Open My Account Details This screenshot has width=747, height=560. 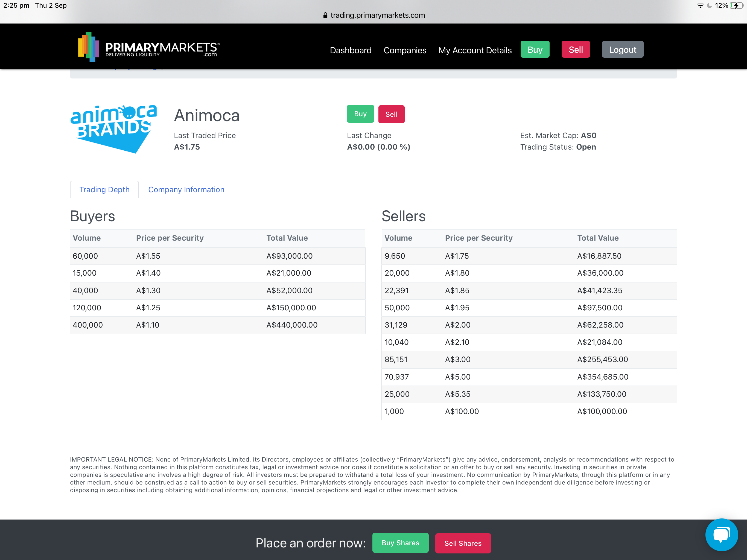coord(475,50)
